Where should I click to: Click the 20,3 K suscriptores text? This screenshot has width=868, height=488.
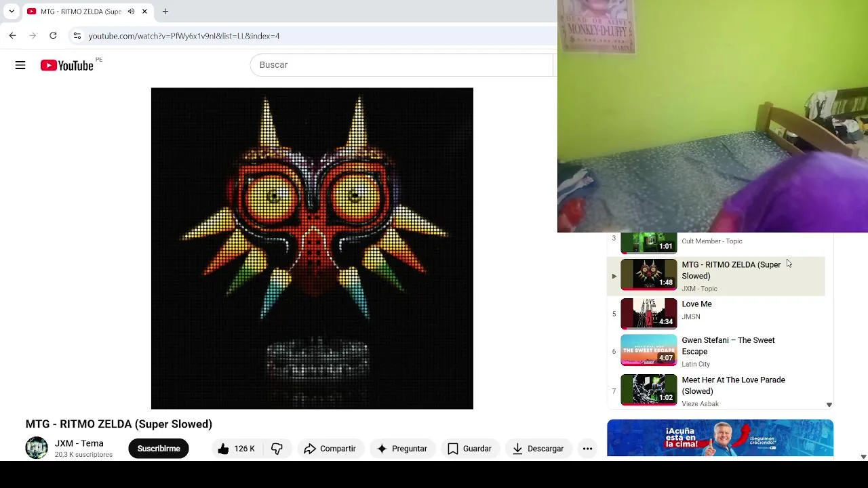point(84,455)
